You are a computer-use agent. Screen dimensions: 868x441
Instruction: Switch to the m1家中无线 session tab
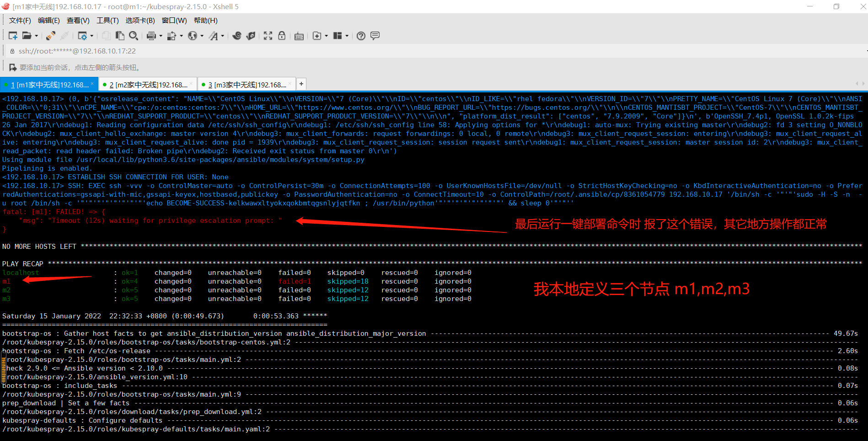[49, 85]
